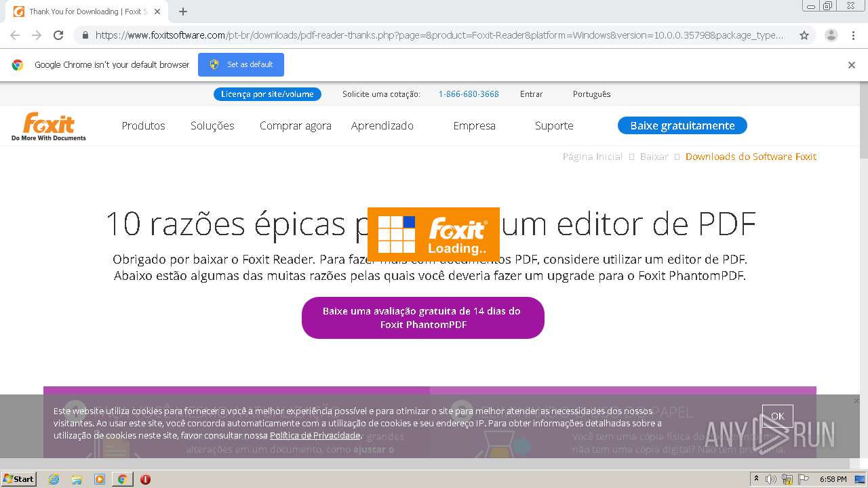Viewport: 868px width, 488px height.
Task: Click the Baixar breadcrumb link
Action: pos(654,157)
